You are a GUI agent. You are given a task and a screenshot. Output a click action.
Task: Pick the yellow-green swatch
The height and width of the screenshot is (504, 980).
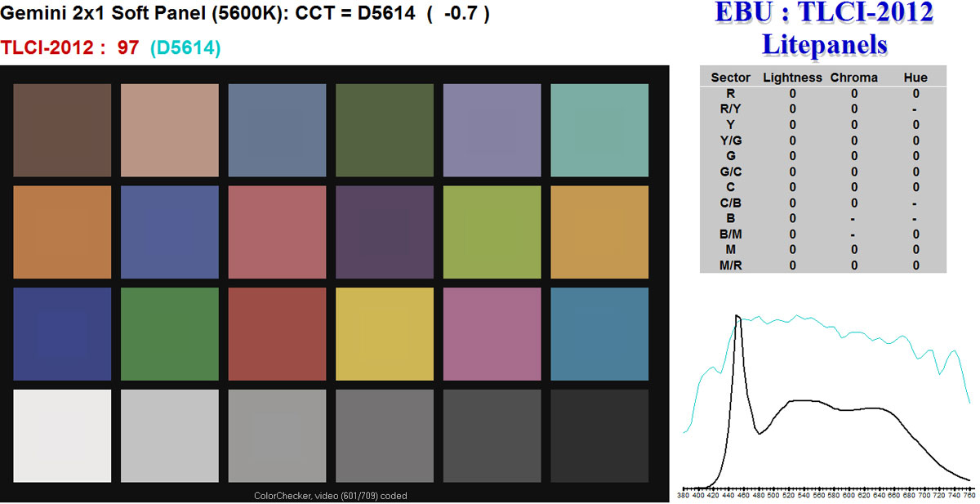[x=492, y=232]
